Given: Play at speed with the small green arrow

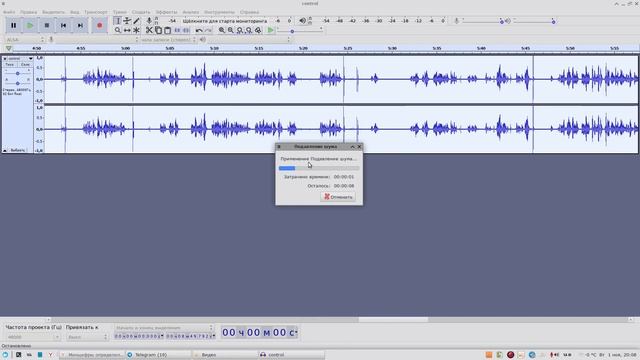Looking at the screenshot, I should click(x=270, y=30).
